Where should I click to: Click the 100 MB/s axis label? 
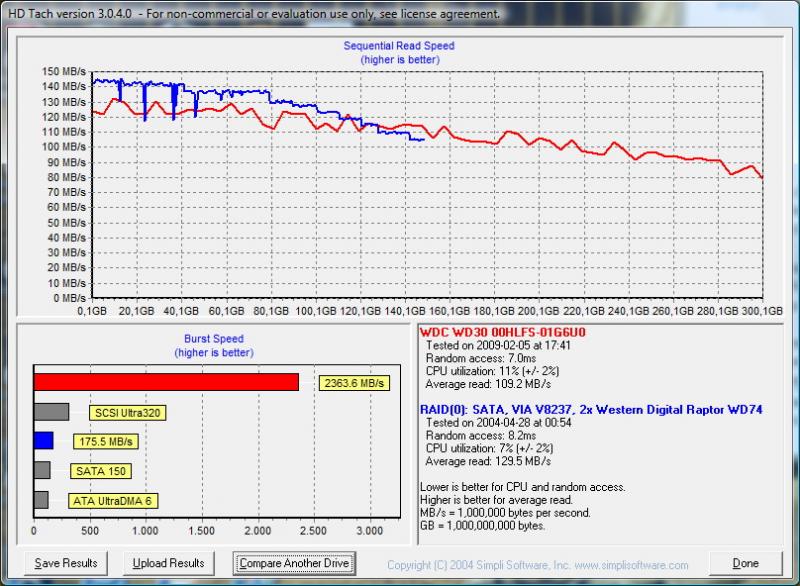pos(64,147)
